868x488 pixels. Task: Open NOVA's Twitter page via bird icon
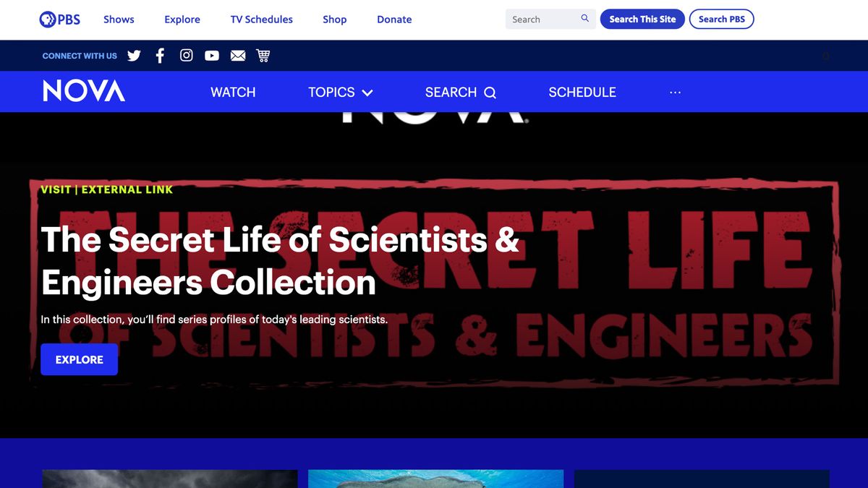134,55
